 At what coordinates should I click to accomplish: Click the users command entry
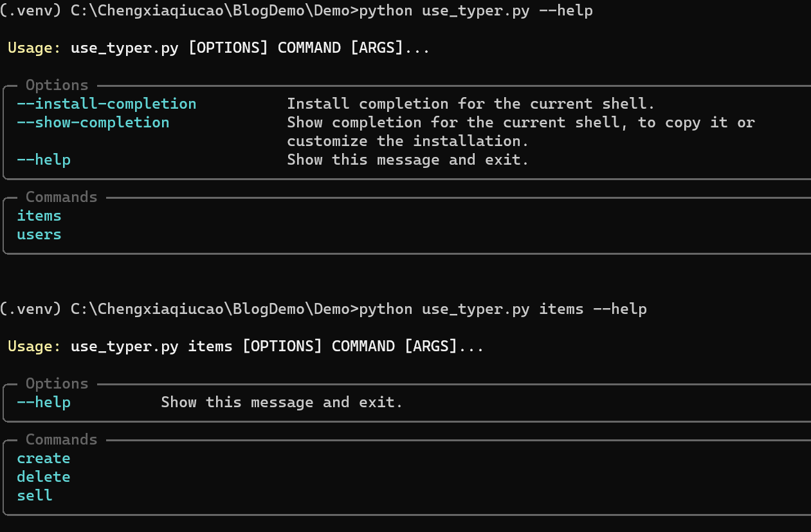[39, 234]
